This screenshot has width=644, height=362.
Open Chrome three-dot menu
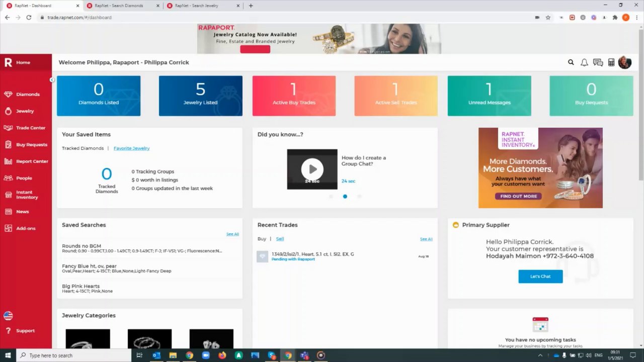(x=636, y=17)
